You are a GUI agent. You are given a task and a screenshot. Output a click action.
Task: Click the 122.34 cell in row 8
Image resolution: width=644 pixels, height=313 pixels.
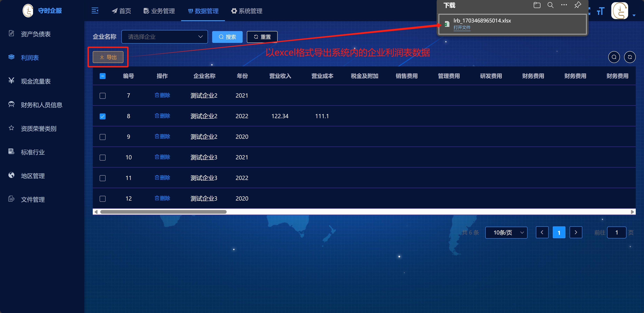click(x=280, y=116)
